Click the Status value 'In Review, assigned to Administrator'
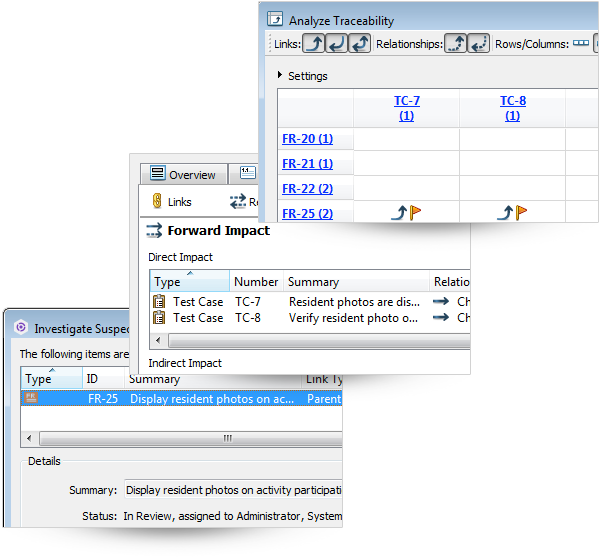 [x=214, y=516]
